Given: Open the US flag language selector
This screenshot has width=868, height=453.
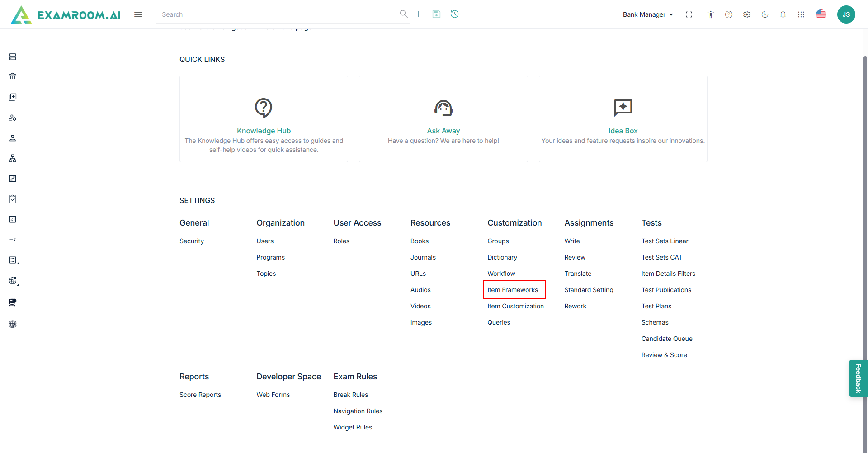Looking at the screenshot, I should (x=821, y=14).
